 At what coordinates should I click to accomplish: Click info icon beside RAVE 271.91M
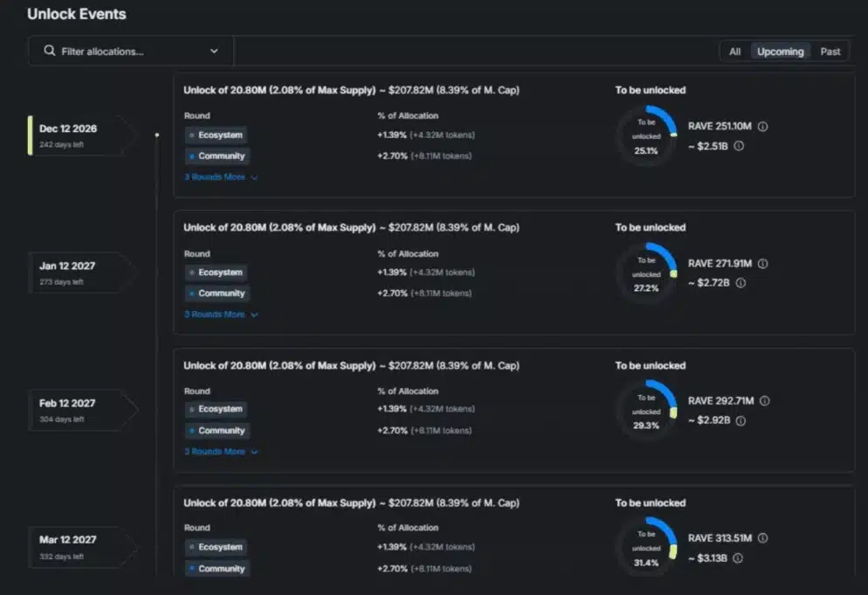click(762, 263)
